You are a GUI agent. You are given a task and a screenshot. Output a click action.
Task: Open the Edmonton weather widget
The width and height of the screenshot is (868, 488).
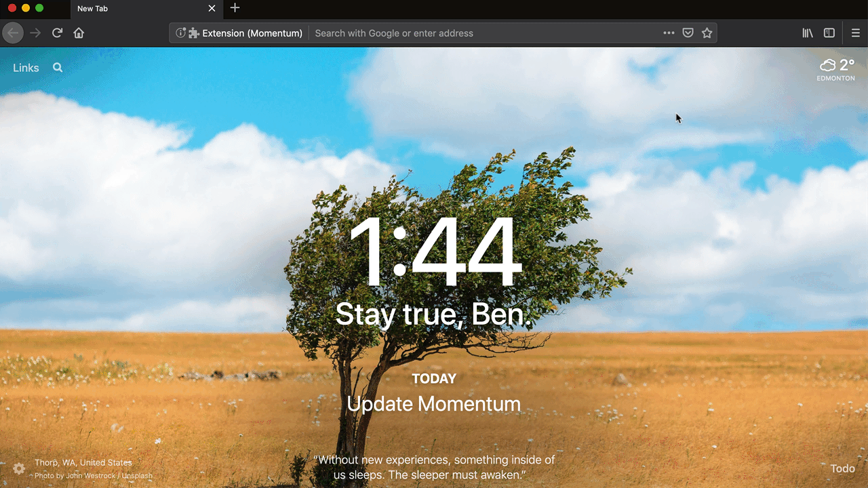(836, 69)
